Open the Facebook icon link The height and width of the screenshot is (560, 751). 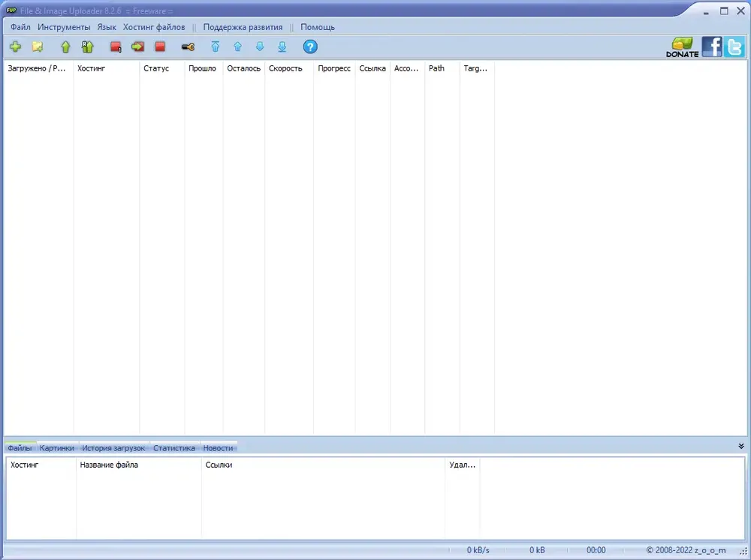712,47
